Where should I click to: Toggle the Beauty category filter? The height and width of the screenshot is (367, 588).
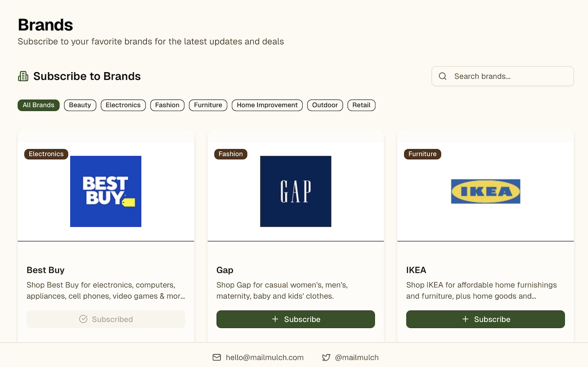[80, 105]
